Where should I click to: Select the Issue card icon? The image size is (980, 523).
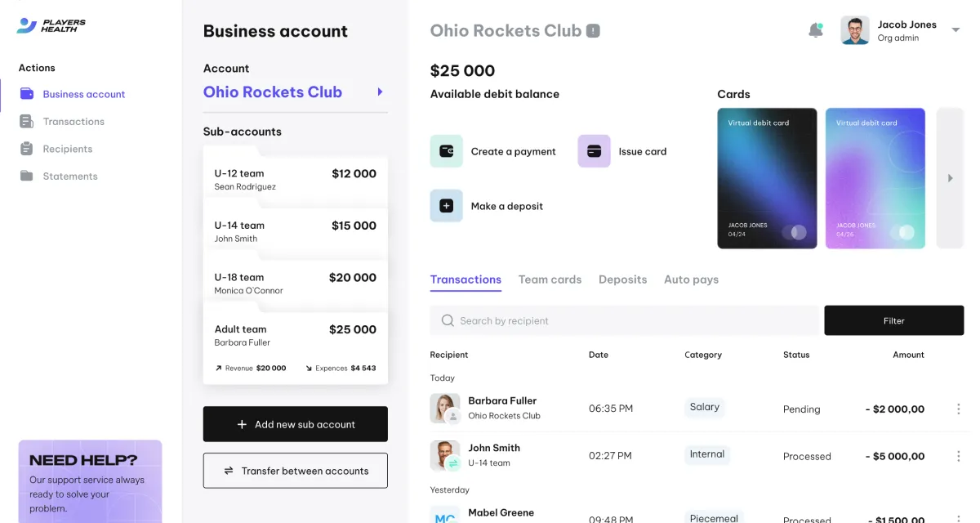pyautogui.click(x=594, y=151)
